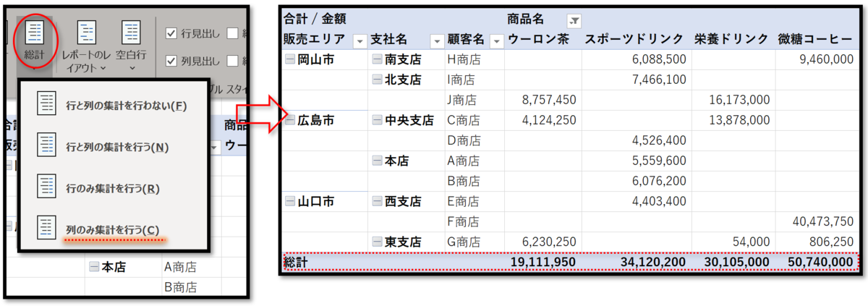
Task: Collapse 本店 in the left background sheet
Action: [x=94, y=268]
